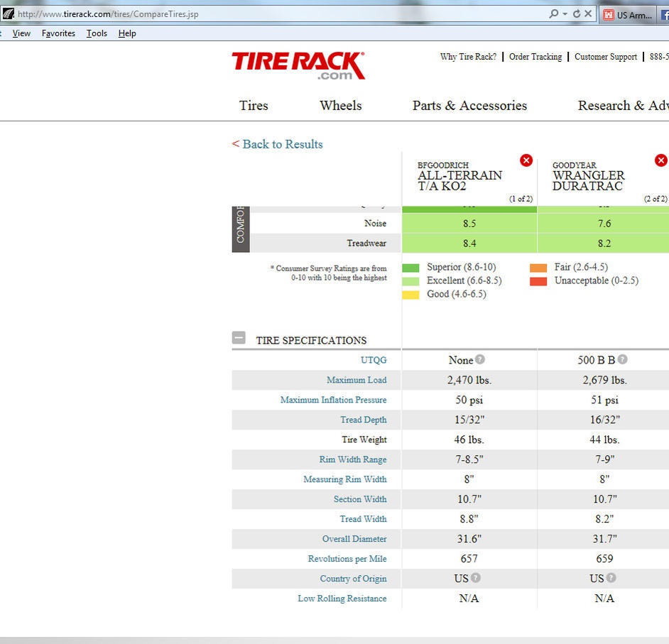Click the stop loading X icon in address bar

point(588,13)
